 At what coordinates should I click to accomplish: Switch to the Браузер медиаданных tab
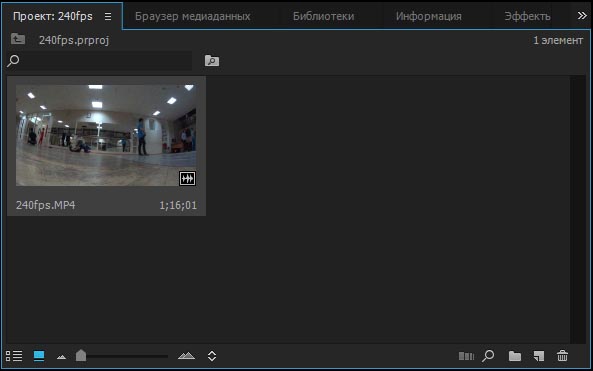tap(192, 16)
